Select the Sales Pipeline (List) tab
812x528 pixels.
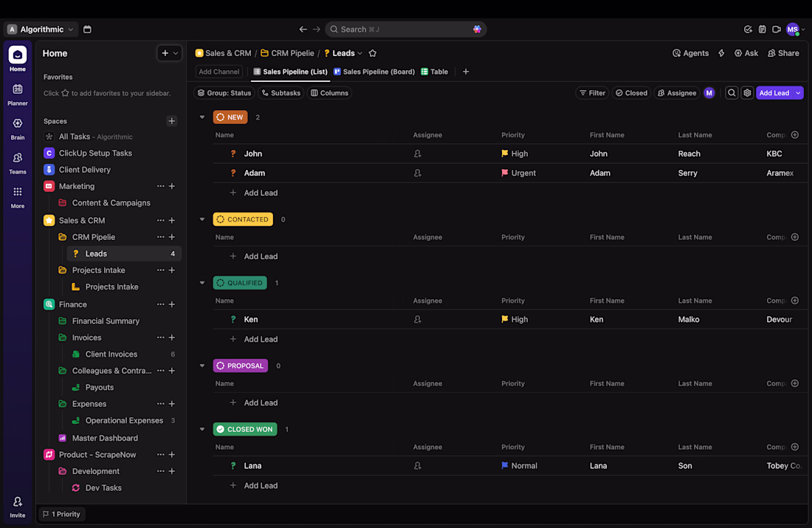(290, 72)
